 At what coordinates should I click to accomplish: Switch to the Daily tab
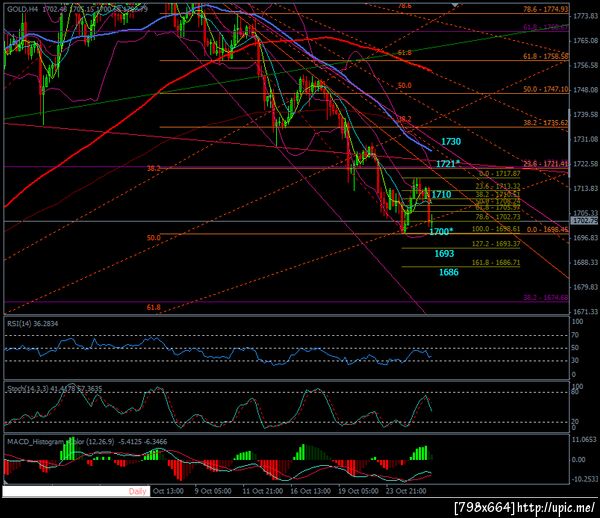[x=137, y=491]
